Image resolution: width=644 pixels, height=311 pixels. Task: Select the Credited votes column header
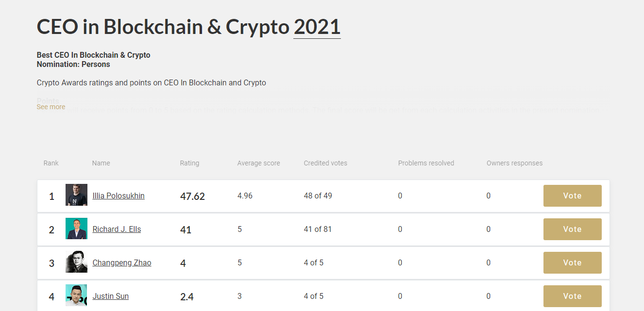[325, 163]
